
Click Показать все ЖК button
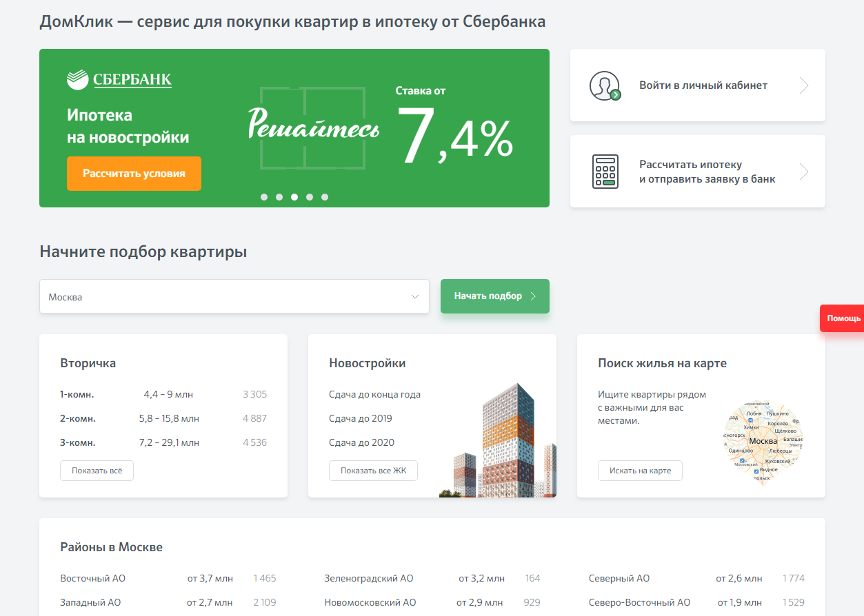point(373,471)
